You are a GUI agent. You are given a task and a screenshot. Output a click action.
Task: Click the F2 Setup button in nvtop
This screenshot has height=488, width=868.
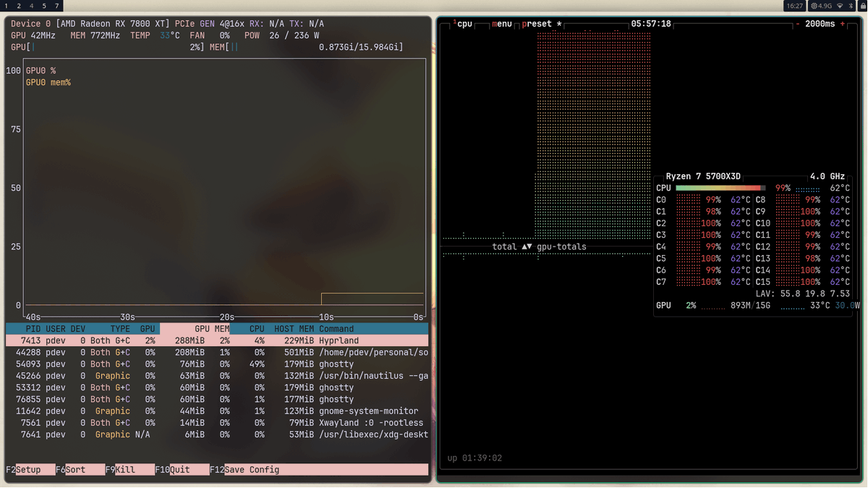[30, 470]
